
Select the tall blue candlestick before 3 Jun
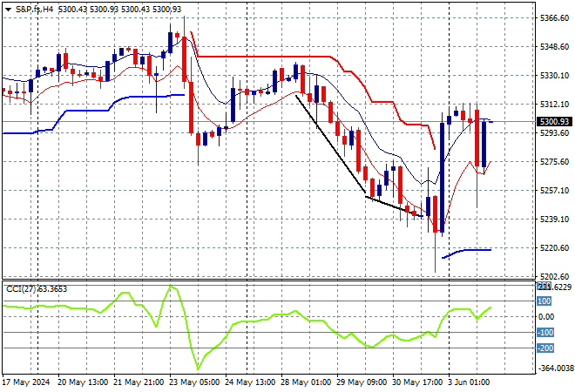(443, 178)
